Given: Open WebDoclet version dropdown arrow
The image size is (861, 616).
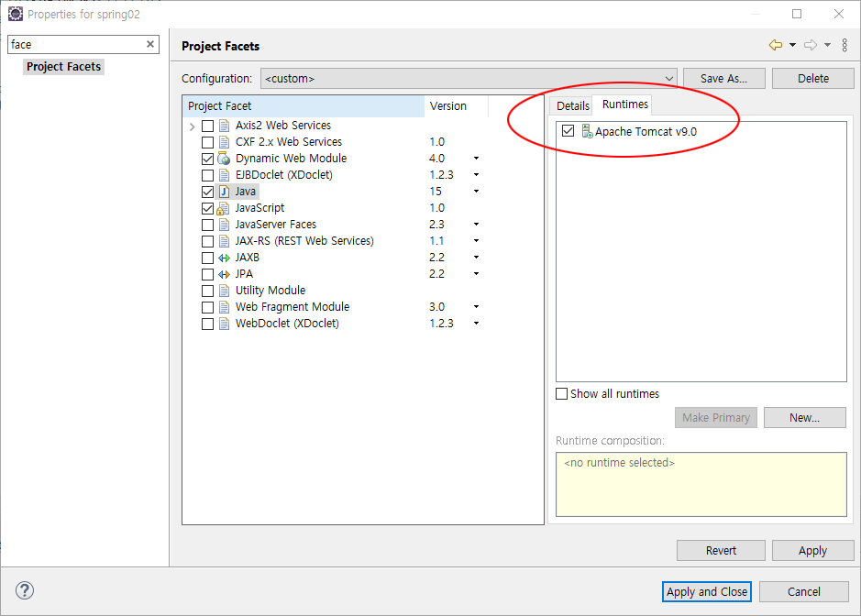Looking at the screenshot, I should click(476, 323).
